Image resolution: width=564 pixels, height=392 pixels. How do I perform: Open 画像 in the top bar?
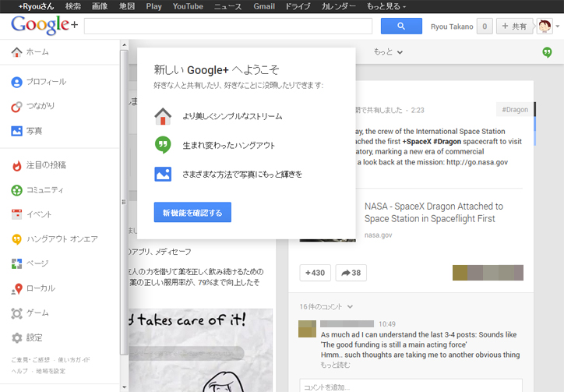click(100, 6)
